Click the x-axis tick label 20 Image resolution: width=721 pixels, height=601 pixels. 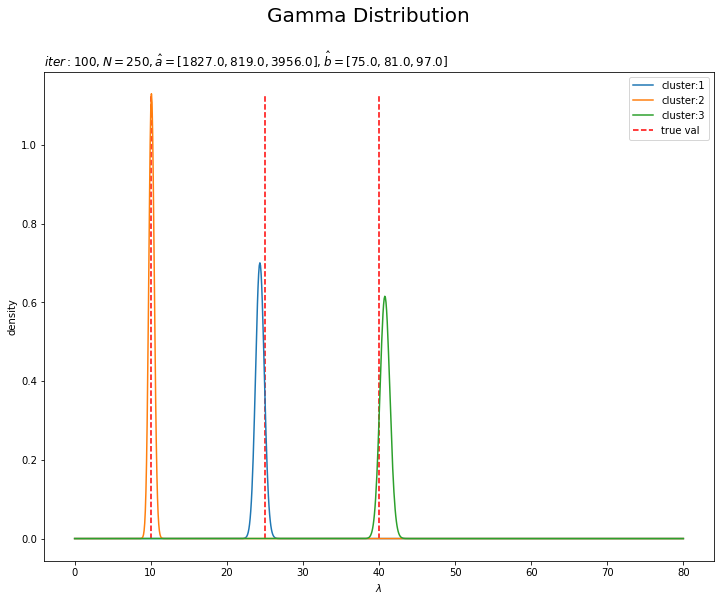pyautogui.click(x=227, y=572)
